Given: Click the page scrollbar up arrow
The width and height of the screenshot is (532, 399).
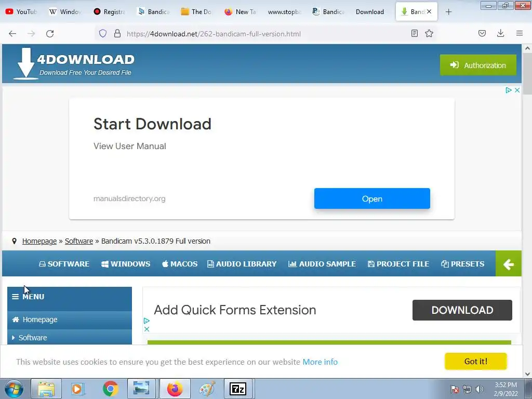Looking at the screenshot, I should tap(527, 48).
